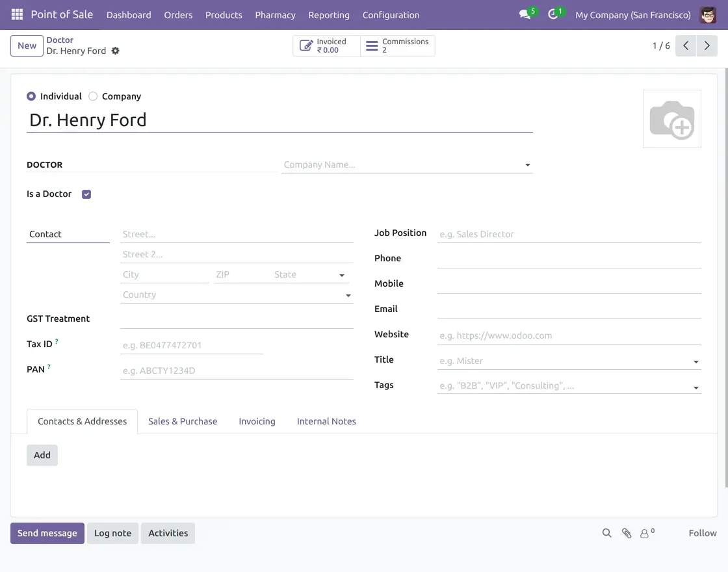Attach a file using the paperclip icon

[x=626, y=532]
